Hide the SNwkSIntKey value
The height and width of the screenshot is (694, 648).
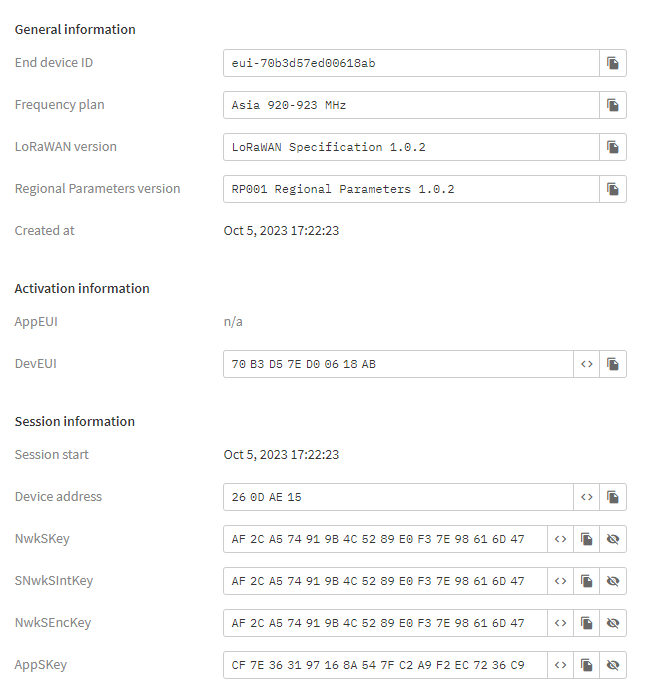coord(613,581)
